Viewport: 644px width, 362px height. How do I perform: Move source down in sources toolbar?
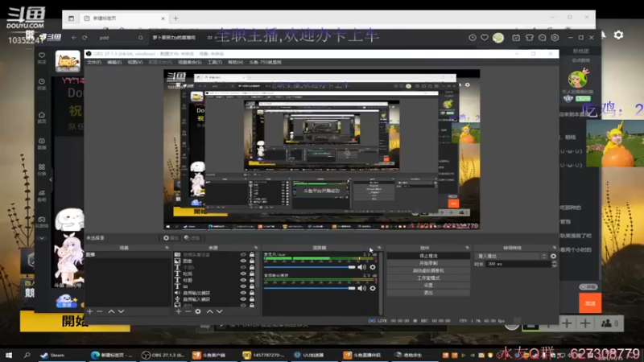(x=219, y=311)
